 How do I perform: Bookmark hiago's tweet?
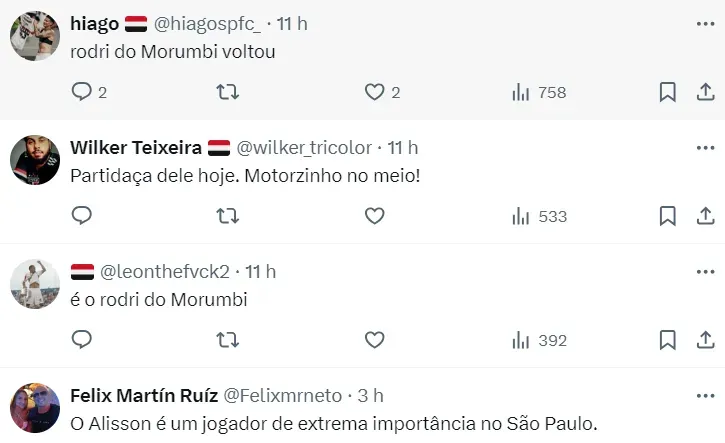tap(668, 92)
